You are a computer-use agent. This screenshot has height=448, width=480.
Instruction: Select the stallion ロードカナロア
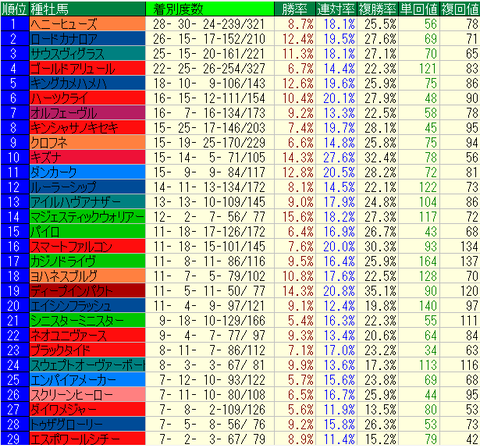coord(87,39)
